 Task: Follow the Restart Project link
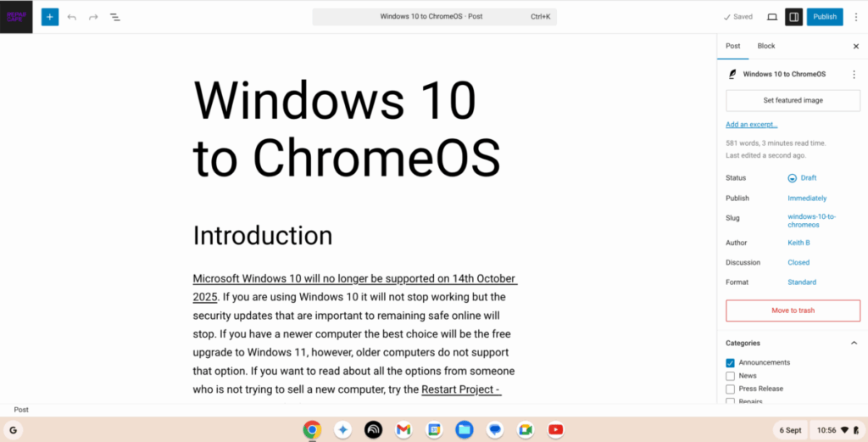461,390
